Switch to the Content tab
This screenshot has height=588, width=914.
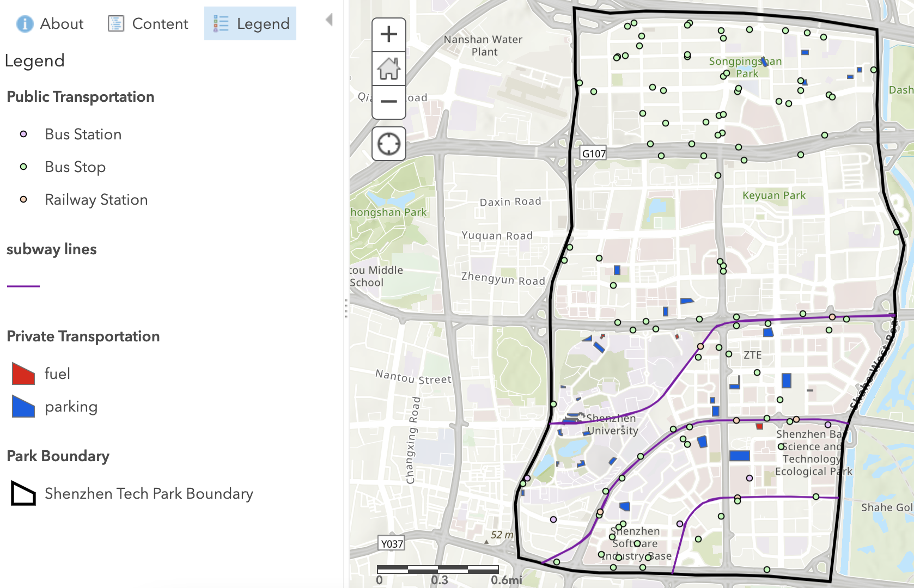point(148,24)
